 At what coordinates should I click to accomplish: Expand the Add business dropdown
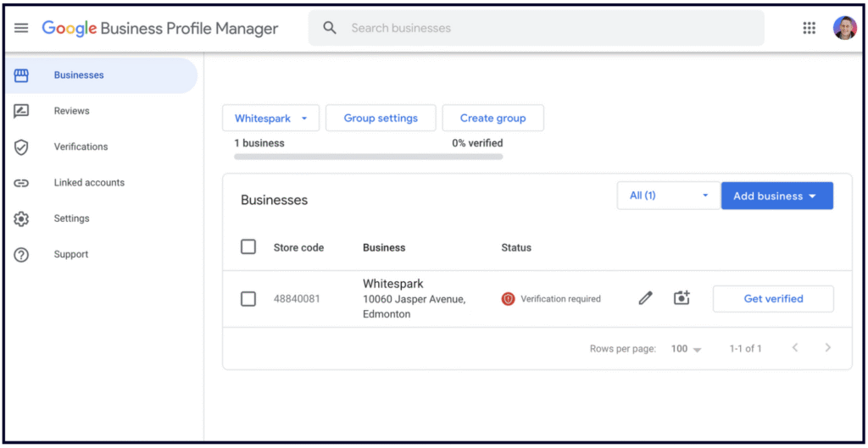[x=776, y=196]
